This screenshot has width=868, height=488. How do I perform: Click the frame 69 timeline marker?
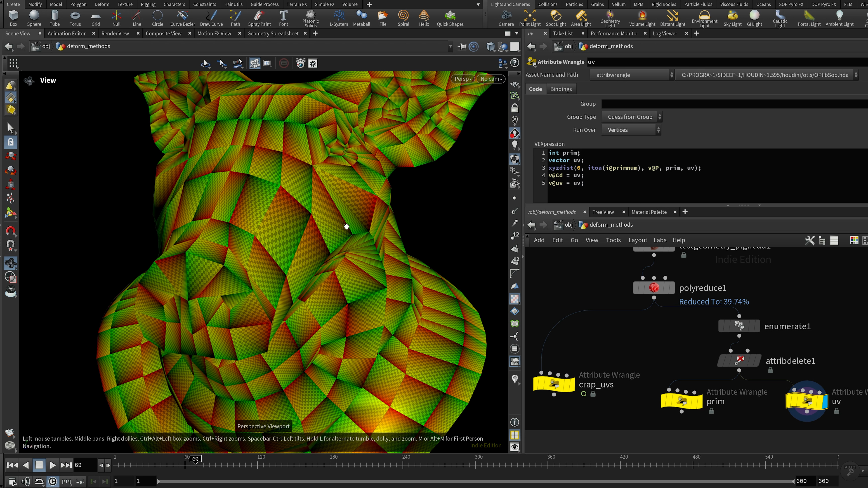point(196,459)
